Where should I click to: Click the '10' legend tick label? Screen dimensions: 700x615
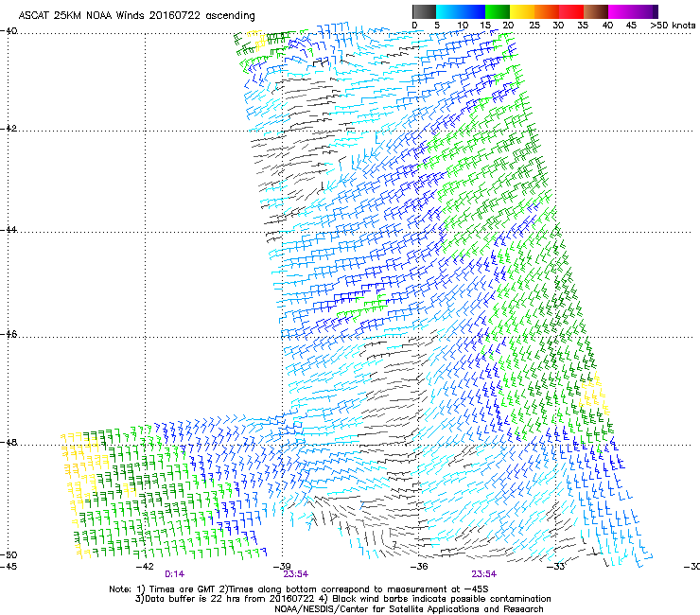463,25
